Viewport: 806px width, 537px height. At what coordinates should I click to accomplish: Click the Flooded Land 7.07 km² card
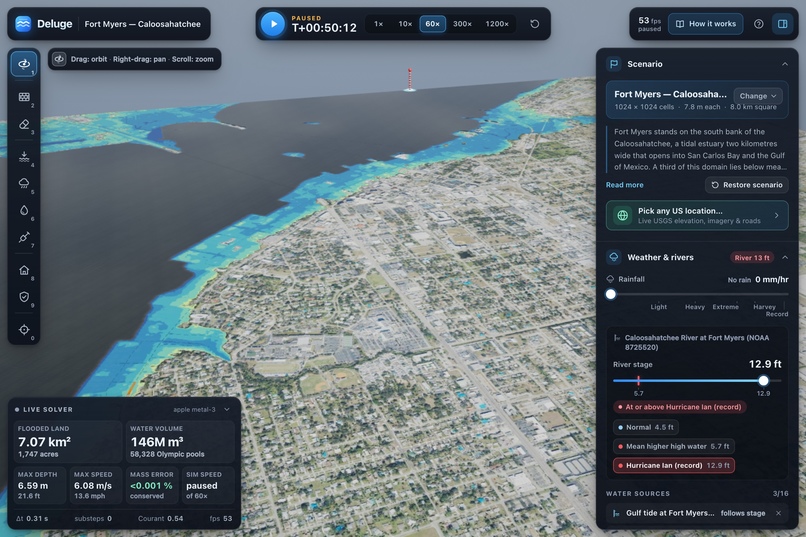(67, 441)
